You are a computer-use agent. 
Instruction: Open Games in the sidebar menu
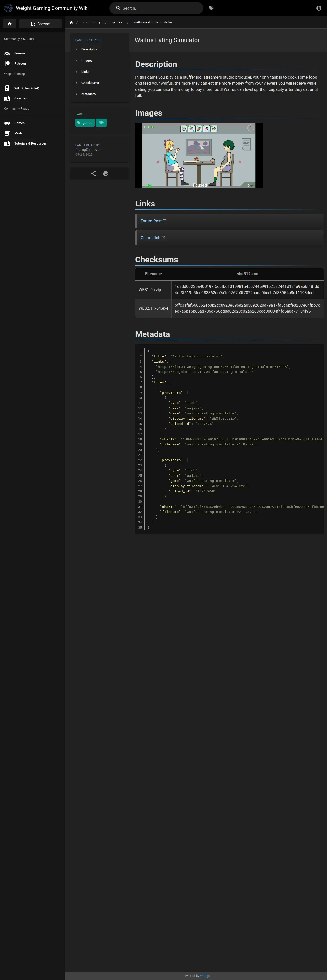[19, 123]
